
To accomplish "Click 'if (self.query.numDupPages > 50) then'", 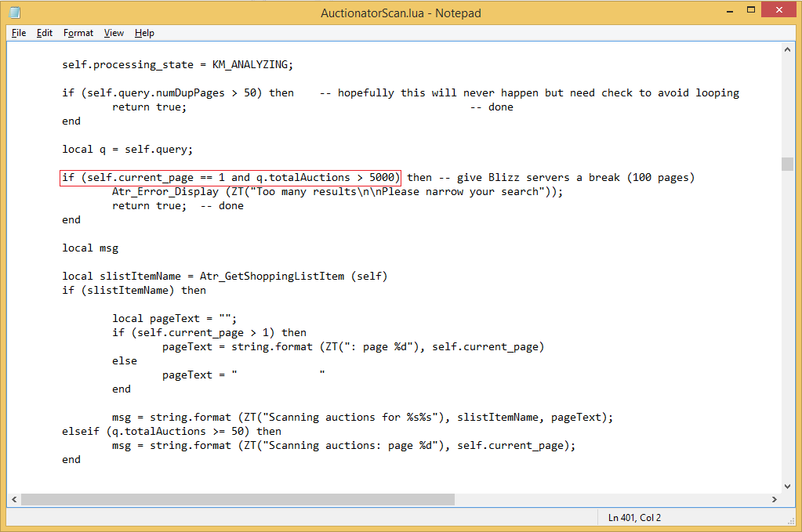I will (x=178, y=93).
